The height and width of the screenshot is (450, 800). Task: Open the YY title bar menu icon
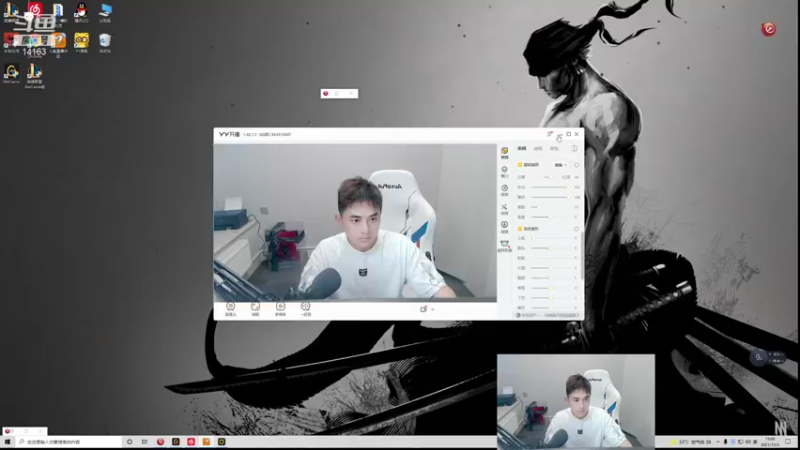(x=550, y=134)
